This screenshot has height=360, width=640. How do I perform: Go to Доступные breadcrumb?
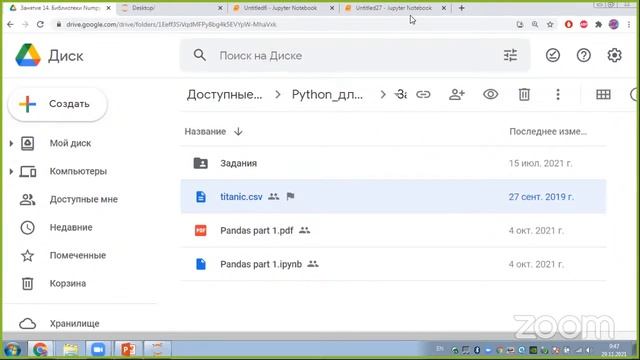point(224,95)
